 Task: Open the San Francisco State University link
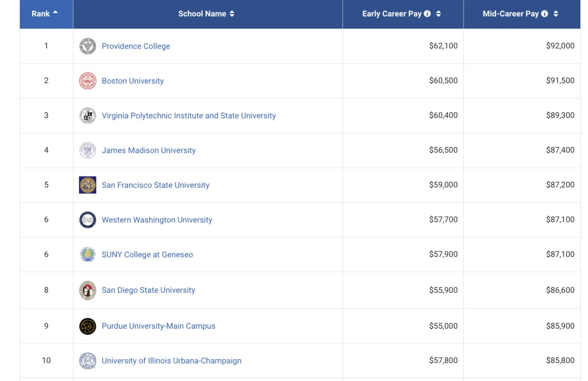(155, 185)
